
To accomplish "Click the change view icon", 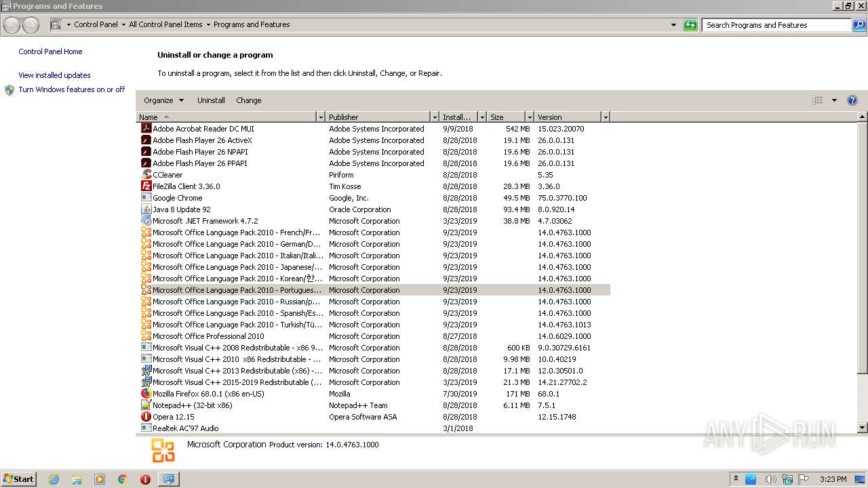I will (x=818, y=100).
